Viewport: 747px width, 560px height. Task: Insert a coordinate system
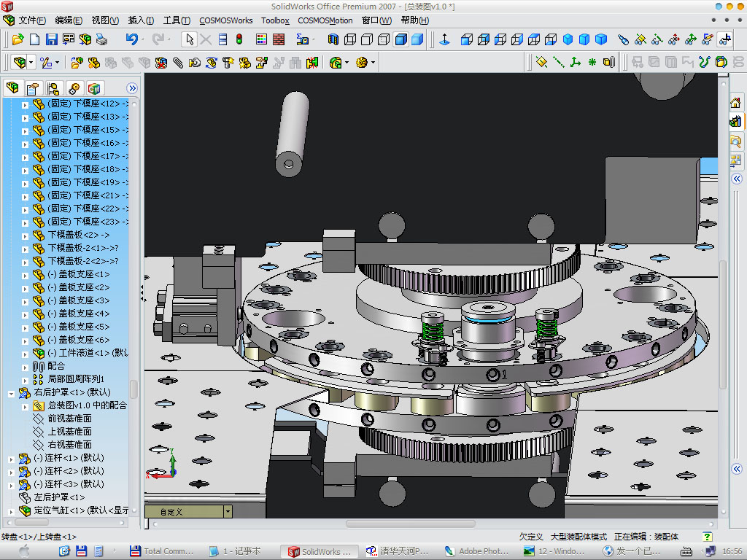(x=575, y=62)
